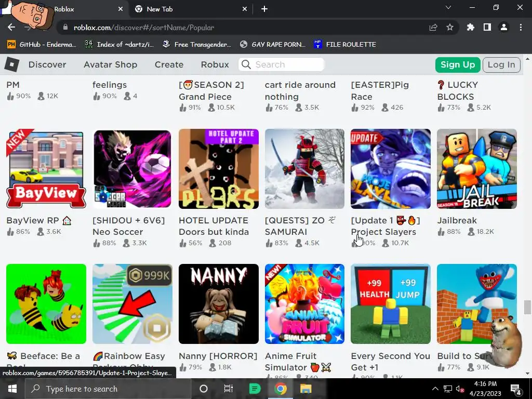
Task: Click the taskbar clock showing 4:16 PM
Action: [x=485, y=389]
